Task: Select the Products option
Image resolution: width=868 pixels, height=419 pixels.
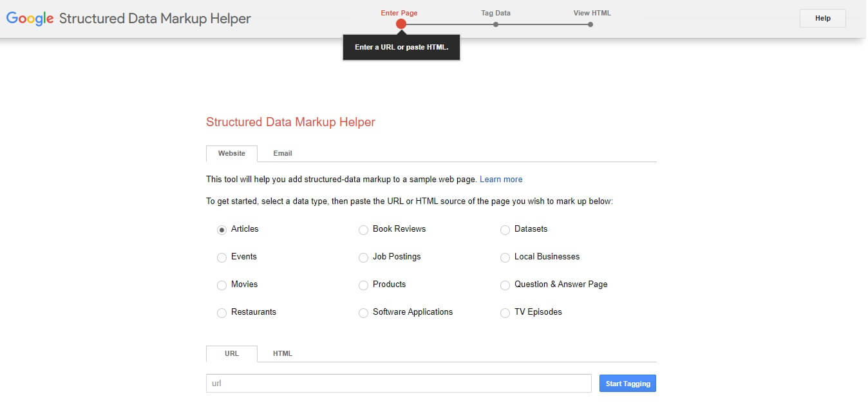Action: pyautogui.click(x=363, y=284)
